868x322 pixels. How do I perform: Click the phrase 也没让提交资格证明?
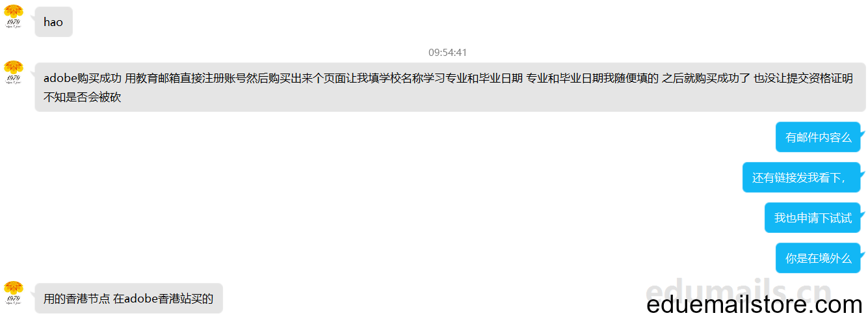(x=802, y=79)
